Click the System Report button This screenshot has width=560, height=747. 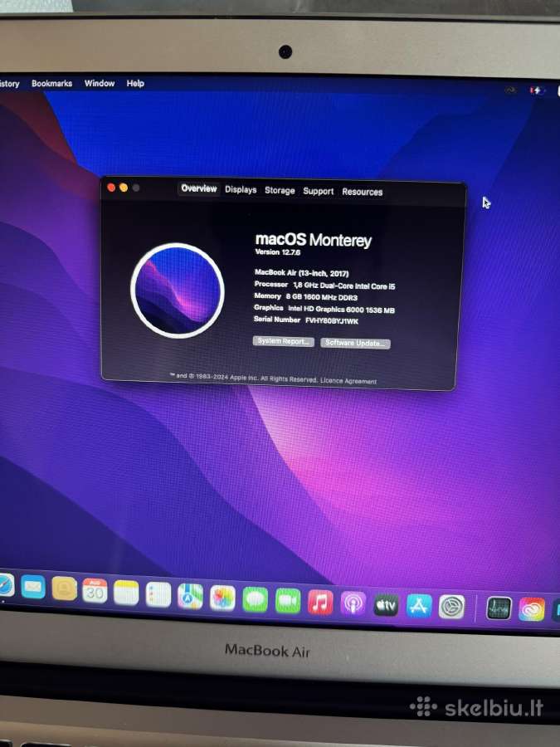[x=284, y=342]
